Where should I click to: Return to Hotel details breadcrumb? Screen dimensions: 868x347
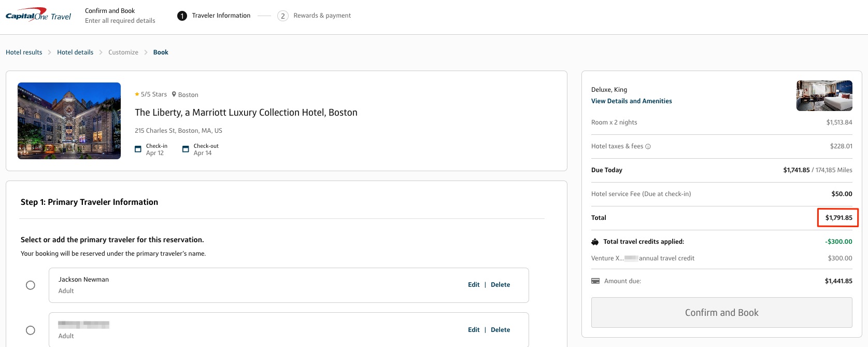point(75,52)
